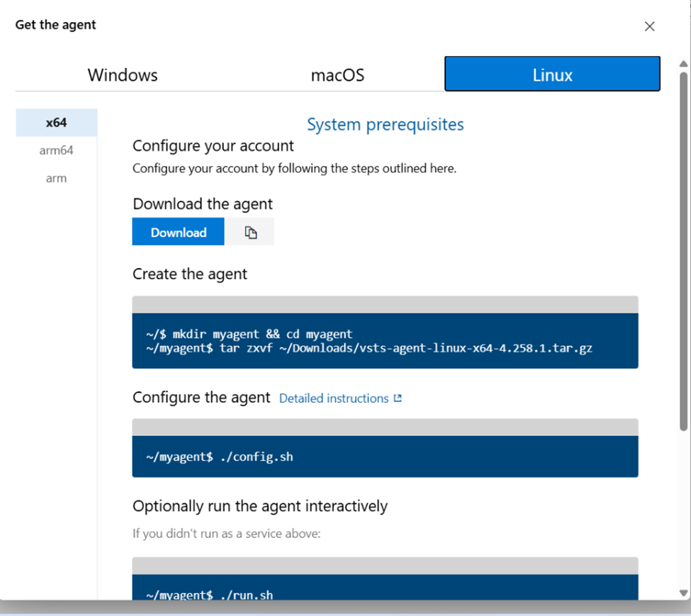Click the Create the agent heading
691x616 pixels.
pos(190,274)
